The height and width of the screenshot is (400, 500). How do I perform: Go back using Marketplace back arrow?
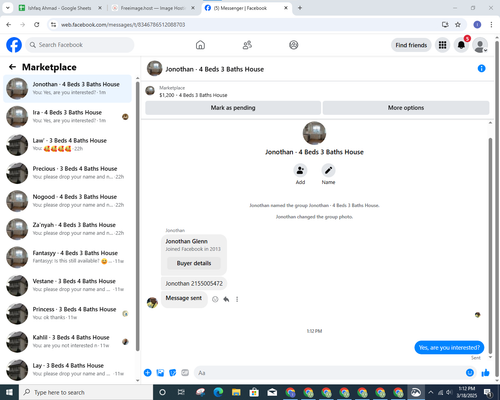pyautogui.click(x=12, y=67)
